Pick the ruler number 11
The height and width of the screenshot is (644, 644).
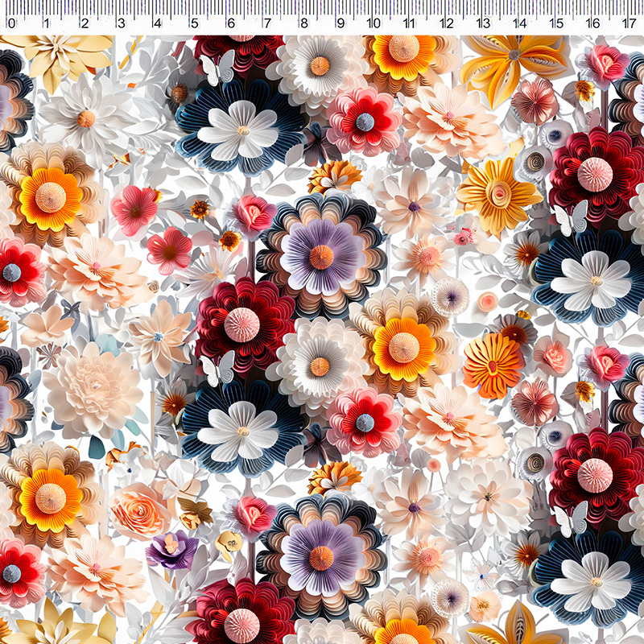pos(409,23)
